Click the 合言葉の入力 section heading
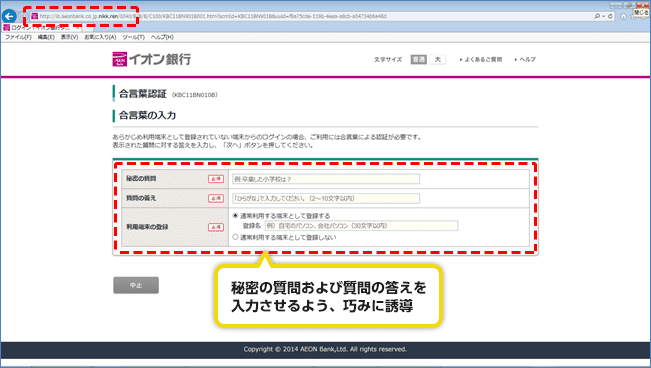The height and width of the screenshot is (368, 651). tap(147, 115)
